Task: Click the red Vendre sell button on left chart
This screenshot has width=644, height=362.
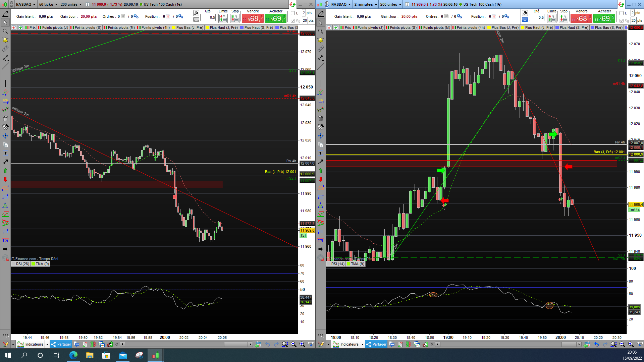Action: coord(253,18)
